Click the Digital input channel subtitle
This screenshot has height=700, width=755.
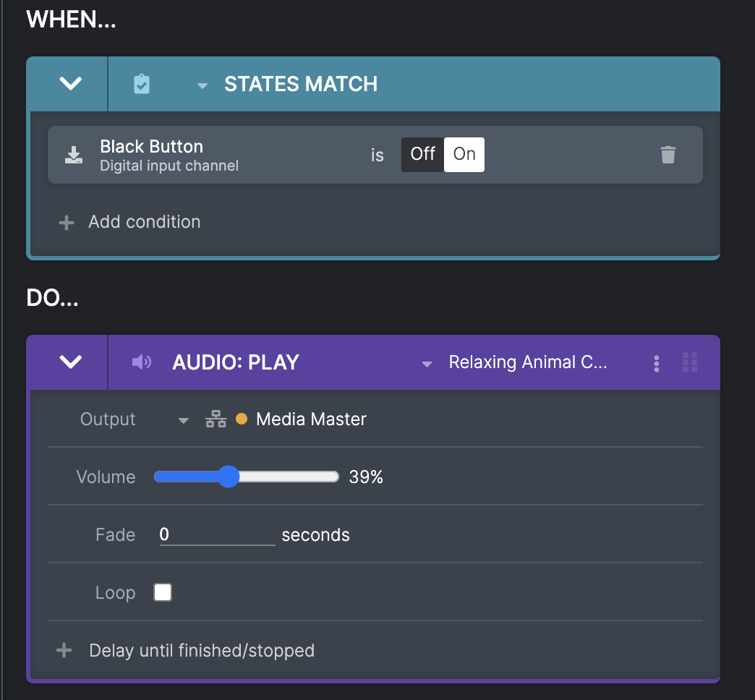169,166
